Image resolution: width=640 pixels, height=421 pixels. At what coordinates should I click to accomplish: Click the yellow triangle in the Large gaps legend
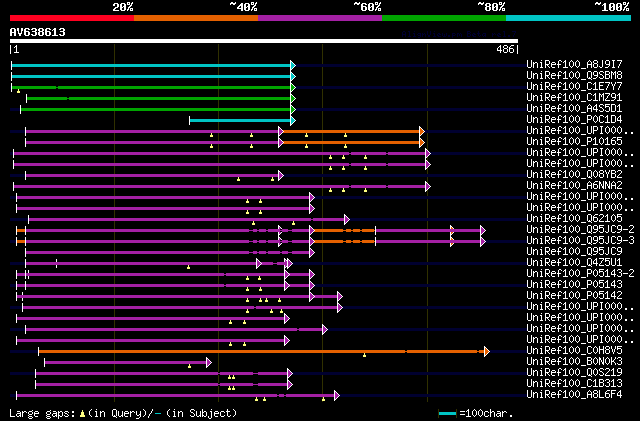pyautogui.click(x=82, y=414)
